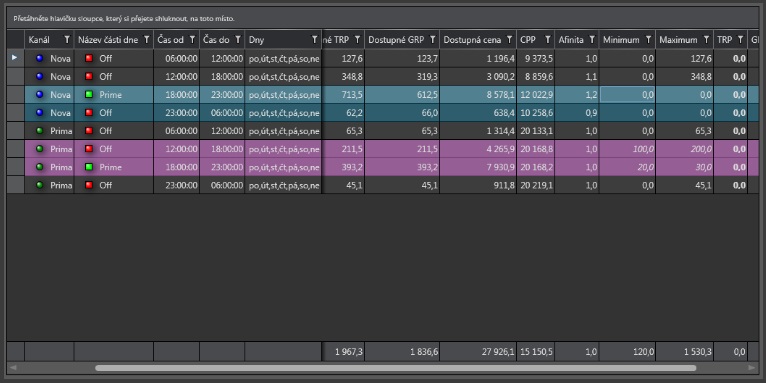The height and width of the screenshot is (383, 766).
Task: Open the filter icon on the Afinita column
Action: (592, 40)
